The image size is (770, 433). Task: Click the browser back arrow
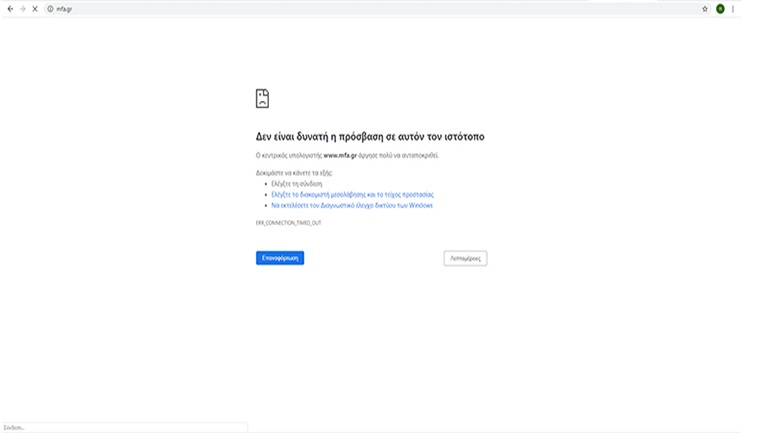(9, 9)
